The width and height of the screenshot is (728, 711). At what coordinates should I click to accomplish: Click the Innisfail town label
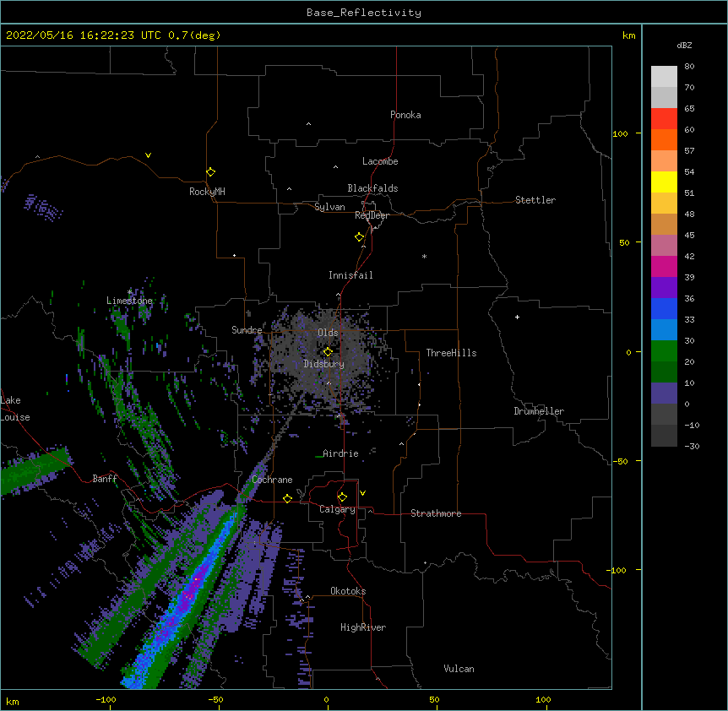[350, 275]
